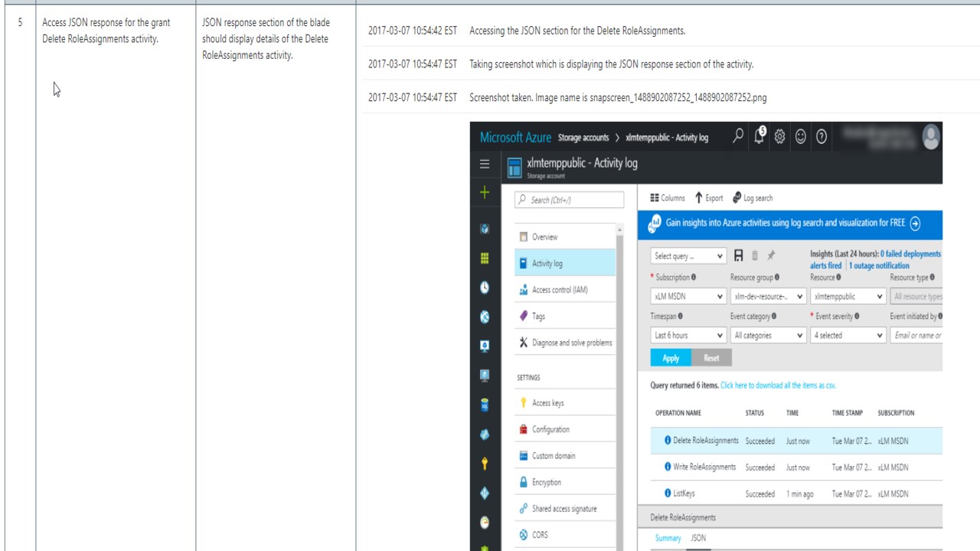Open Custom domain settings item
Viewport: 980px width, 551px height.
(565, 456)
